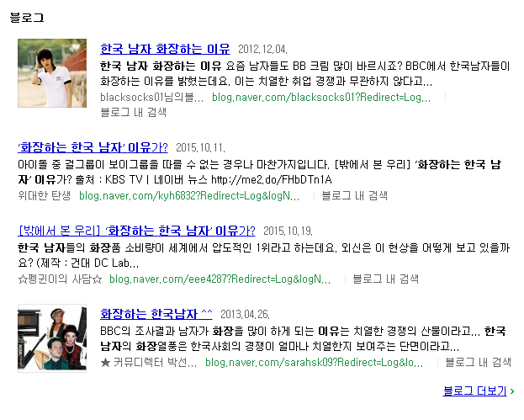Open ''화장하는 한국 남자' 이유가?' 2015.10.11 post

[93, 147]
